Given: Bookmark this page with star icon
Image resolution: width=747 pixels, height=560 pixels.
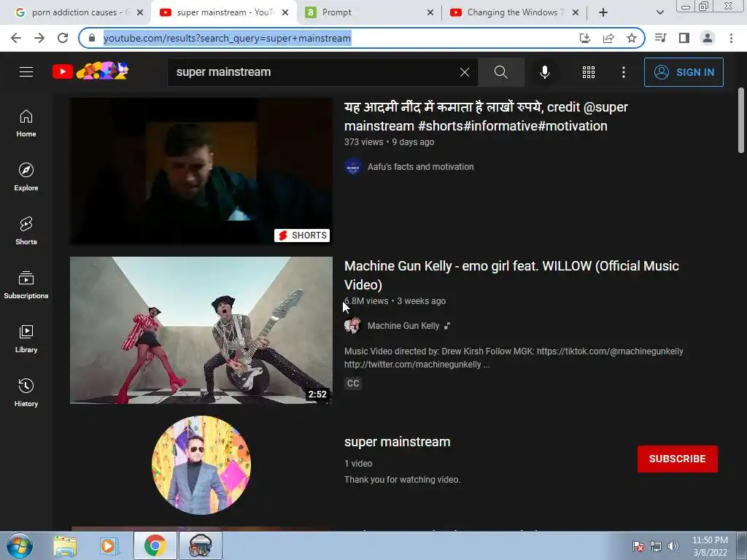Looking at the screenshot, I should 632,38.
